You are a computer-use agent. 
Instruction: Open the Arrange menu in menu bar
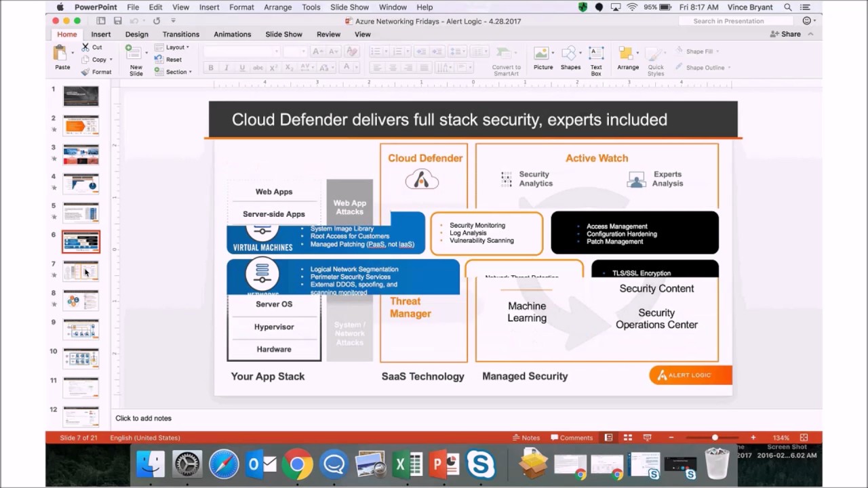(x=277, y=7)
